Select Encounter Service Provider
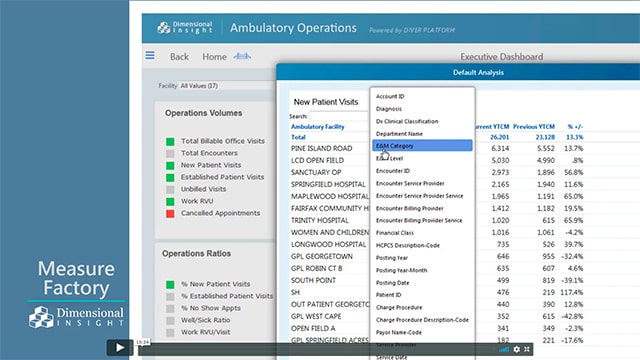The height and width of the screenshot is (360, 640). click(x=410, y=183)
